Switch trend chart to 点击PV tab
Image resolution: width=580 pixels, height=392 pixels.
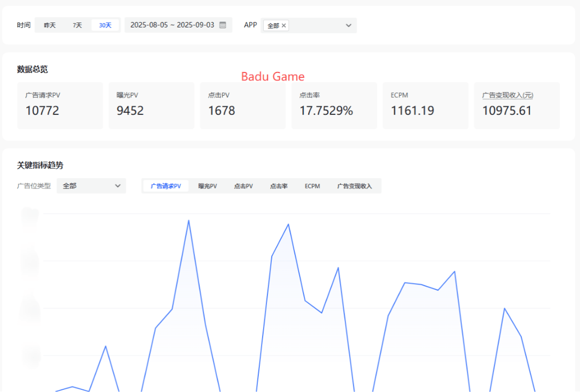(243, 186)
